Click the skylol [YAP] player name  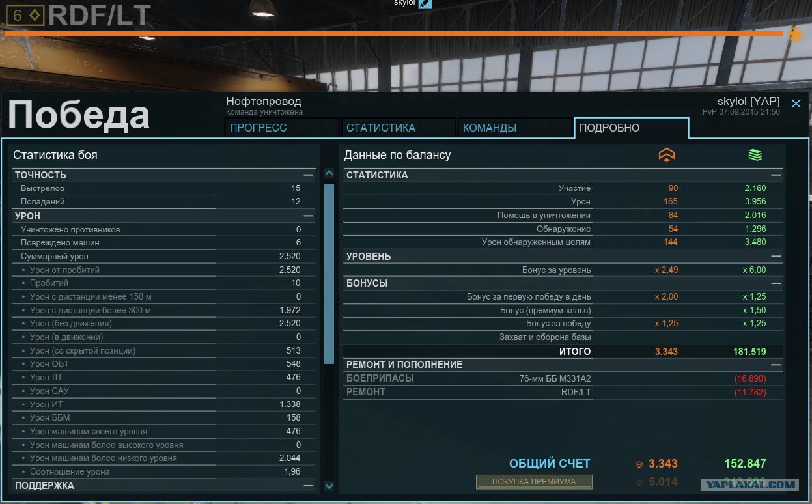point(748,102)
